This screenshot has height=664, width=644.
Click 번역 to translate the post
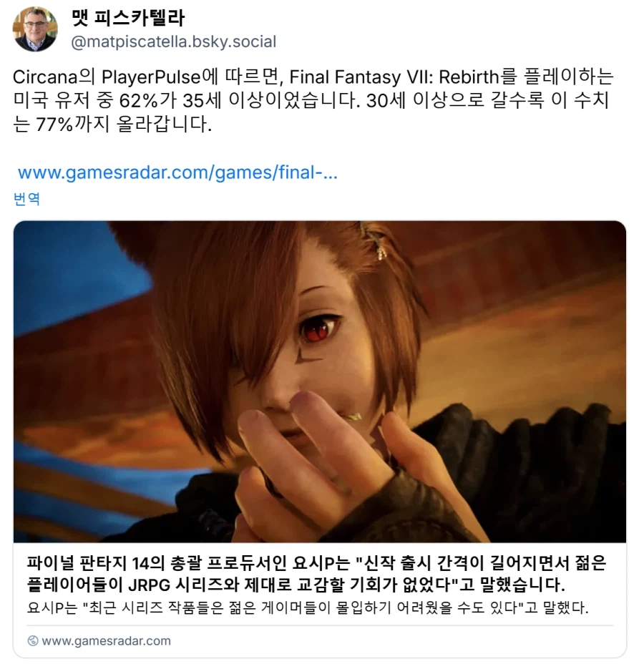[x=26, y=198]
